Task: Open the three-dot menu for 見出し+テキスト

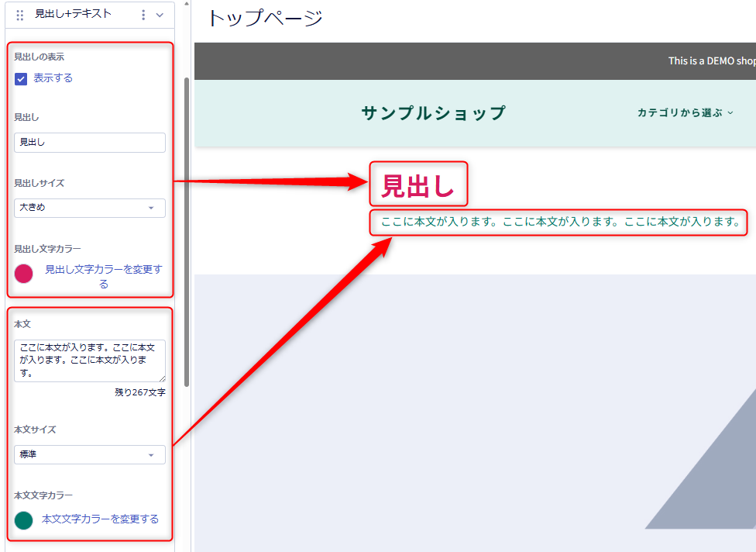Action: tap(143, 15)
